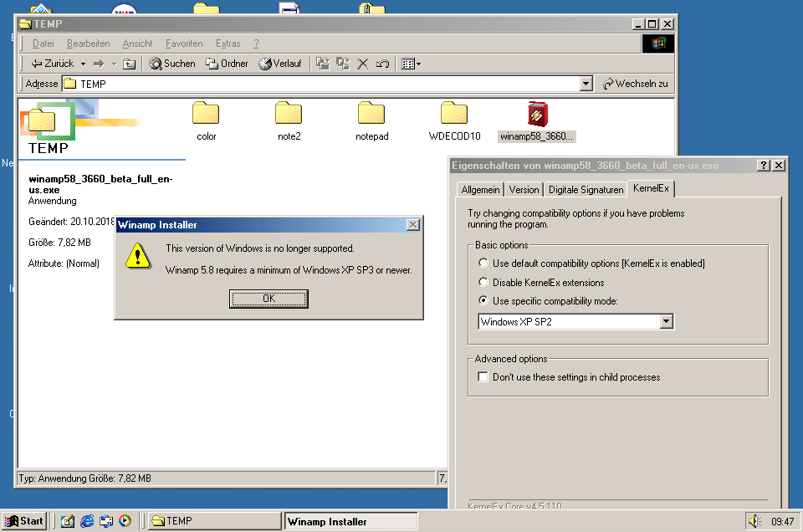Screen dimensions: 803x532
Task: Open the Extras menu
Action: click(x=228, y=43)
